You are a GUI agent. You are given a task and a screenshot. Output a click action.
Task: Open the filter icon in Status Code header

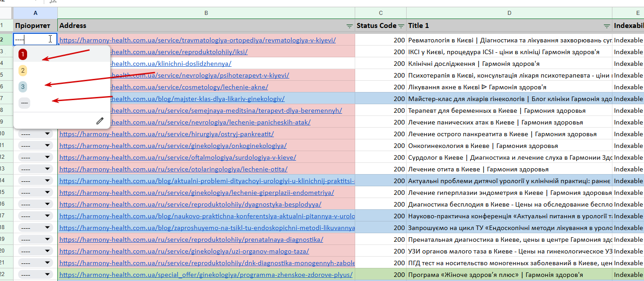tap(401, 26)
